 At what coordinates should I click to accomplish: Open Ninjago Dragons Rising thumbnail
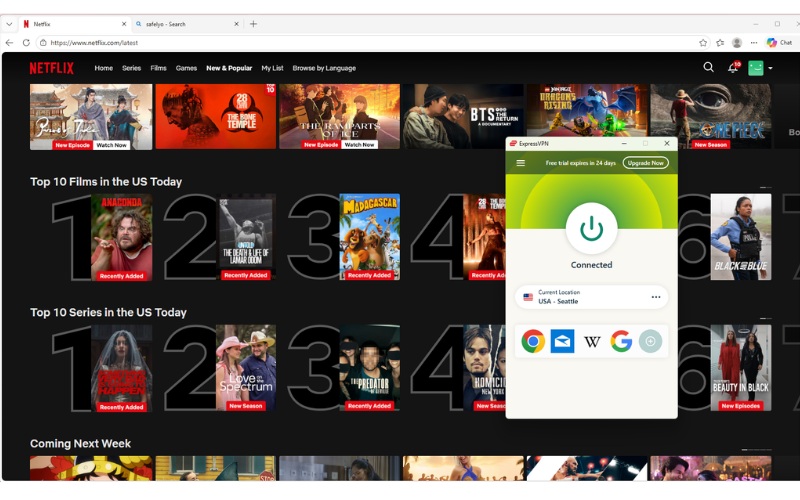tap(587, 110)
